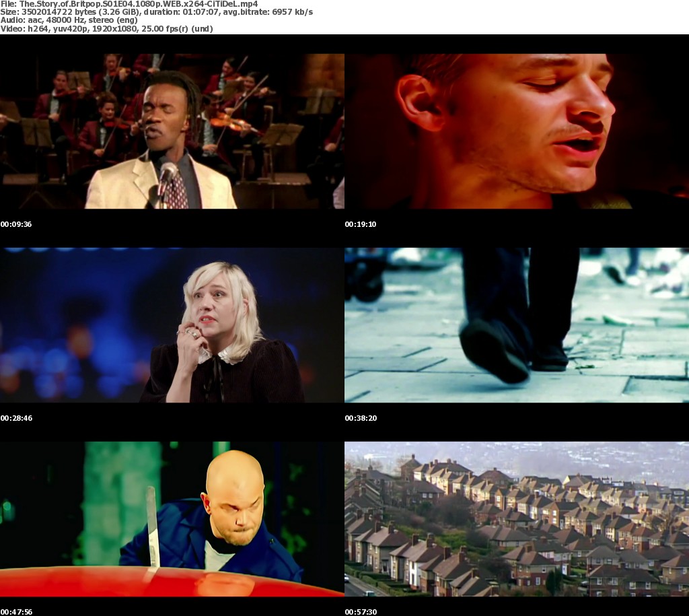Click the 00:47:56 timestamp label

pyautogui.click(x=16, y=612)
